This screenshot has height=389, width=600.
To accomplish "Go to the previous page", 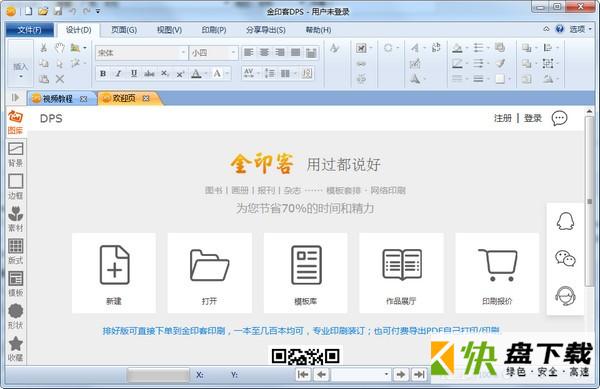I will [321, 374].
